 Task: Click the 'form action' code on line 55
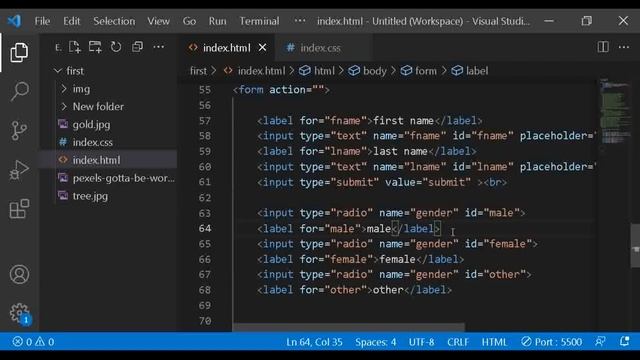click(x=281, y=90)
